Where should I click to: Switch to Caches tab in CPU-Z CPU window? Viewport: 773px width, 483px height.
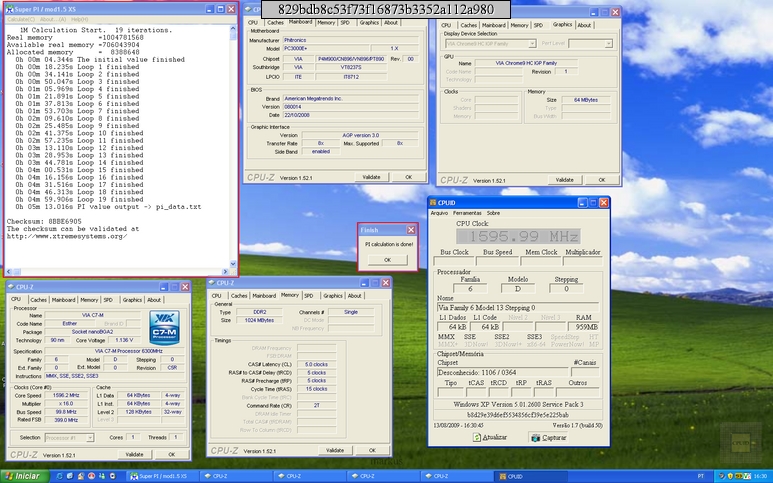(38, 300)
